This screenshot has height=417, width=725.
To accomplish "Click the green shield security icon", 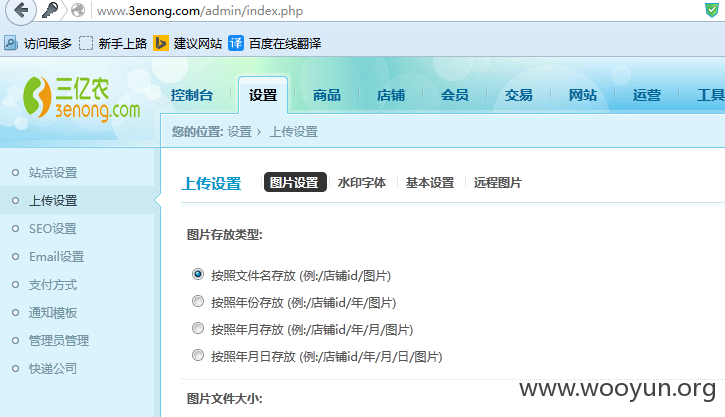I will pyautogui.click(x=712, y=10).
